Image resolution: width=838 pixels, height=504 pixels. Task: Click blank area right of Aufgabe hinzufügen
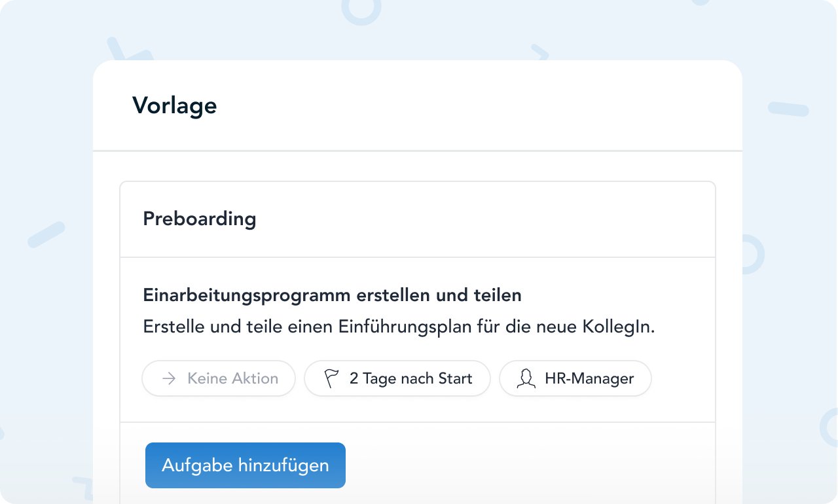click(x=524, y=465)
